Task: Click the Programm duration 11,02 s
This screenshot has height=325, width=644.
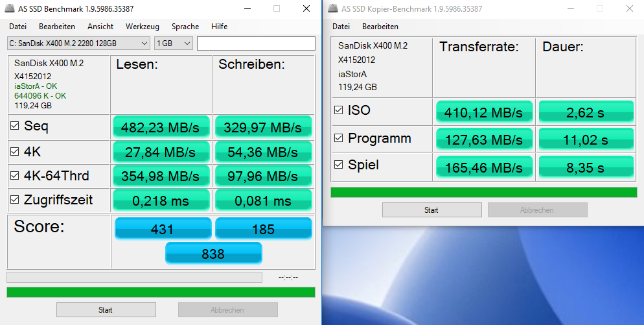Action: click(x=586, y=139)
